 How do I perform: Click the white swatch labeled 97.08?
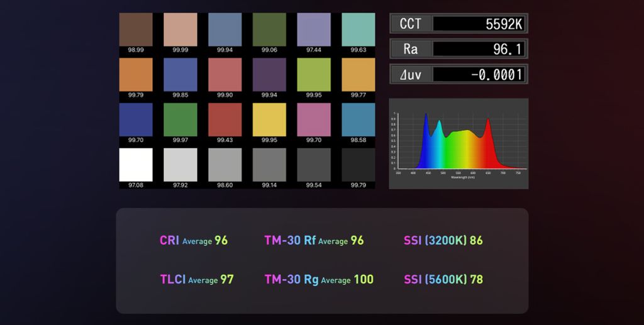[x=136, y=165]
